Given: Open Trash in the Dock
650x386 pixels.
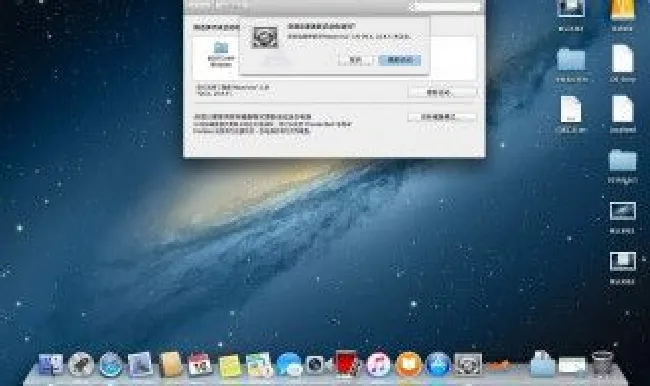Looking at the screenshot, I should 602,364.
